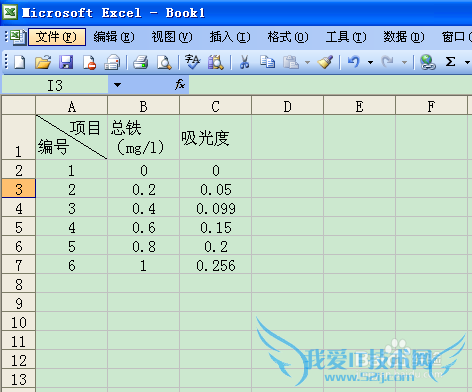Select cell with value 0.256
Screen dimensions: 472x392
coord(216,265)
